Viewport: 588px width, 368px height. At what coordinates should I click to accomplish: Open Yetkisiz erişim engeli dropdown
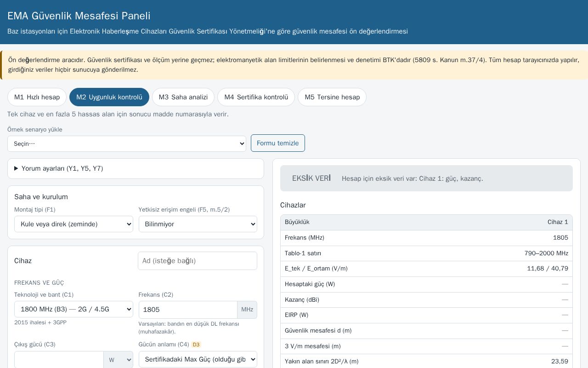pyautogui.click(x=198, y=224)
